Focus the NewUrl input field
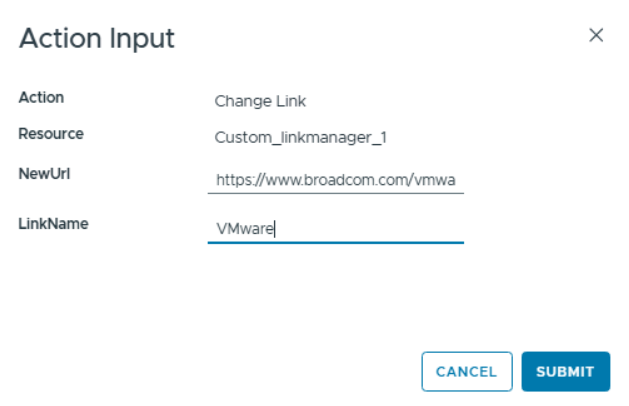Image resolution: width=629 pixels, height=406 pixels. pyautogui.click(x=336, y=181)
